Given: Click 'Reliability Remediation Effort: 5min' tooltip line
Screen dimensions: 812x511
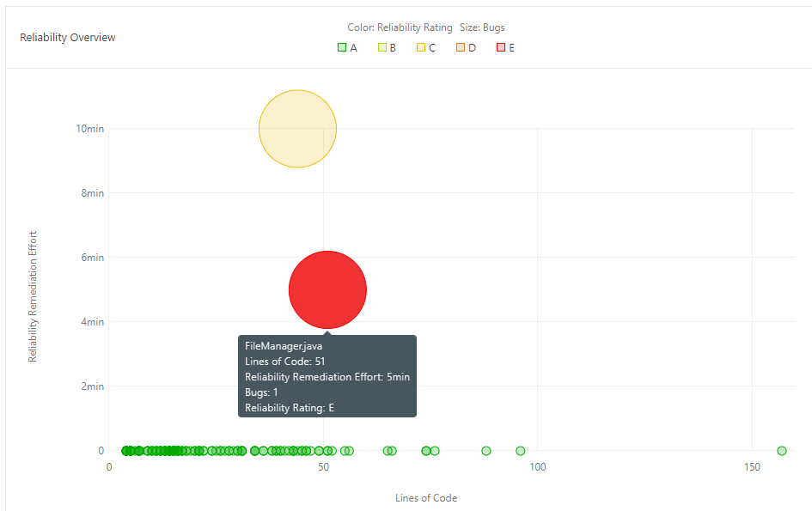Looking at the screenshot, I should [x=327, y=377].
